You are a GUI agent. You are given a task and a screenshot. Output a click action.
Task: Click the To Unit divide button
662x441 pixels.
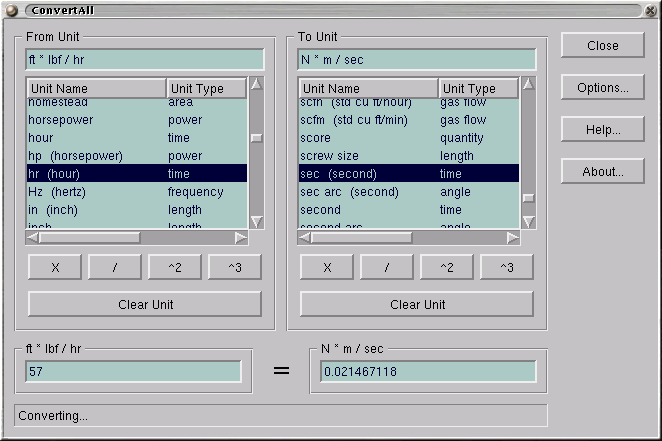387,267
